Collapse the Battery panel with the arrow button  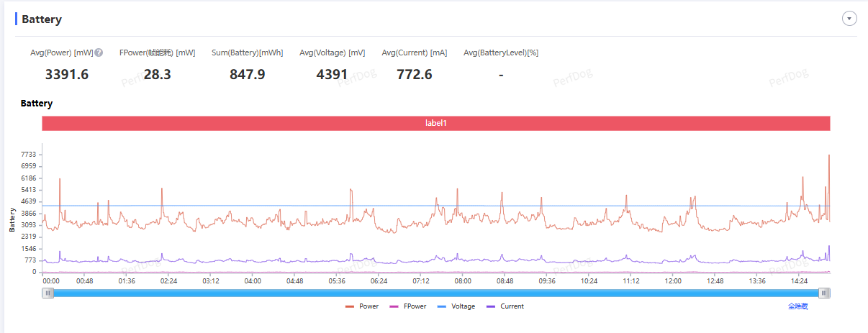pos(849,19)
